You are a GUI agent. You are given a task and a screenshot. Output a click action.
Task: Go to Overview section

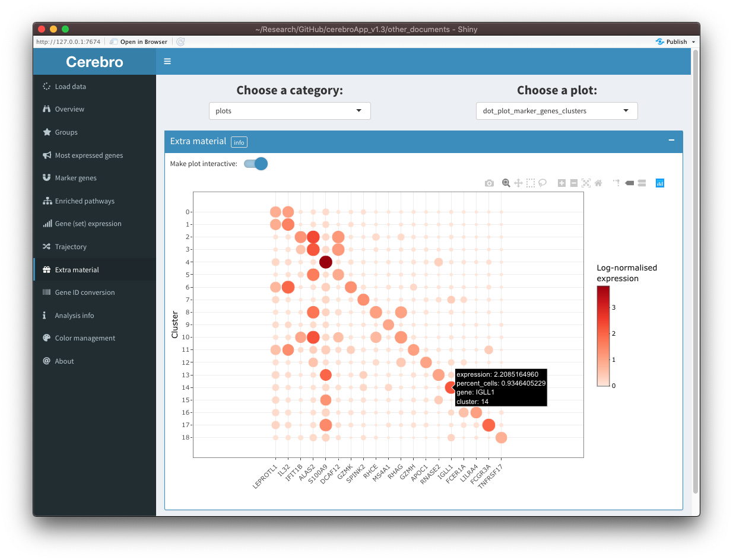point(94,109)
